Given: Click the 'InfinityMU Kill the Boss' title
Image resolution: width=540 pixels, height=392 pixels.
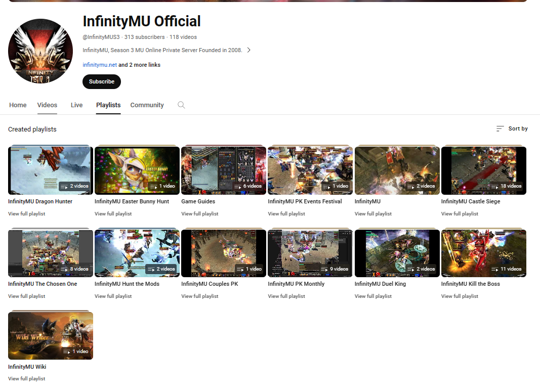Looking at the screenshot, I should click(x=471, y=284).
